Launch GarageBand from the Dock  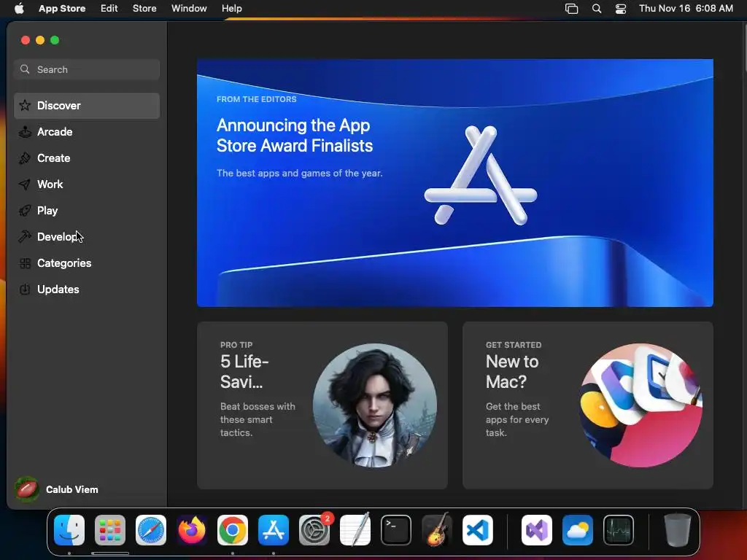click(x=437, y=530)
